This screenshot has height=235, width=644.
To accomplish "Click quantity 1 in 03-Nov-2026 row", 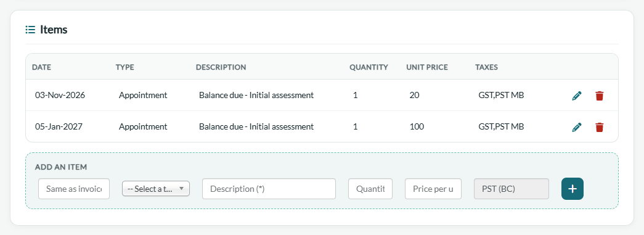I will pyautogui.click(x=355, y=96).
